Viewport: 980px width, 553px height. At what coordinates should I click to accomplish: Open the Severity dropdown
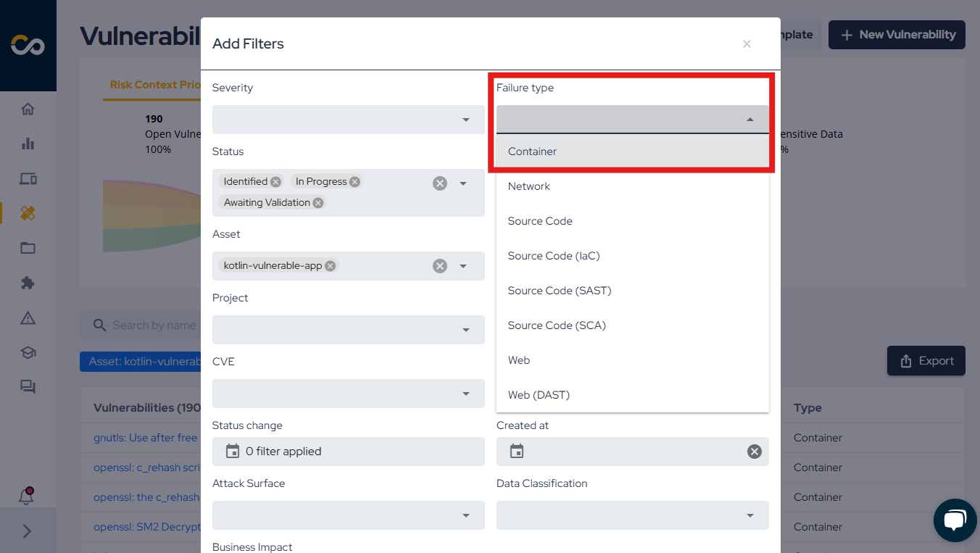[348, 120]
